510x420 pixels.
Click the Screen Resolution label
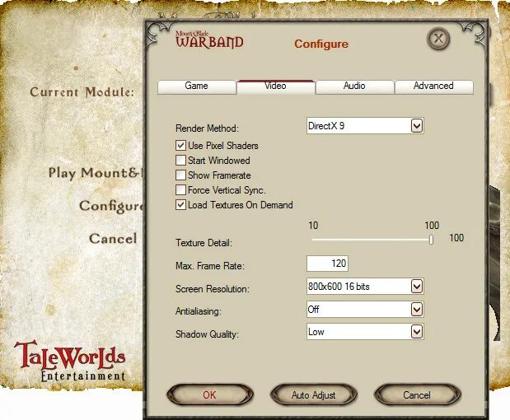coord(213,289)
